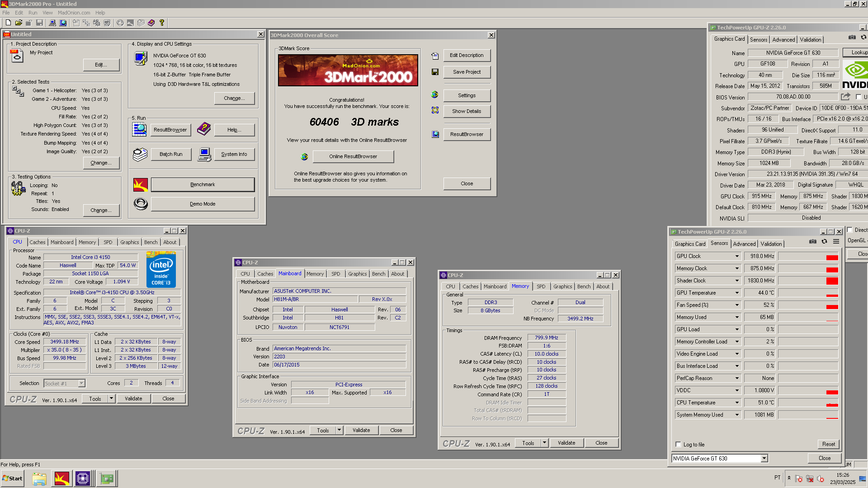Click the Benchmark button

tap(203, 184)
